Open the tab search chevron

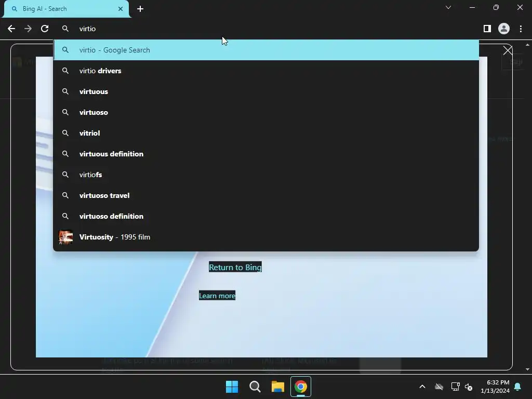448,7
